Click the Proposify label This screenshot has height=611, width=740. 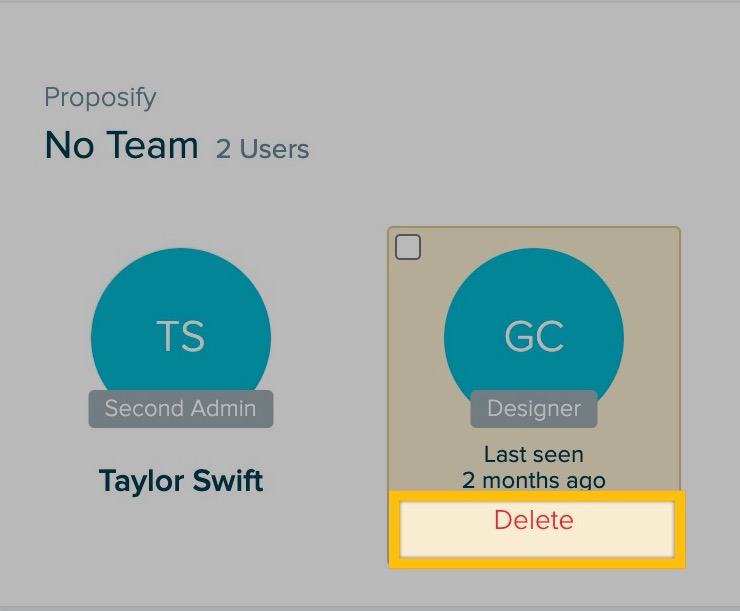pyautogui.click(x=100, y=98)
